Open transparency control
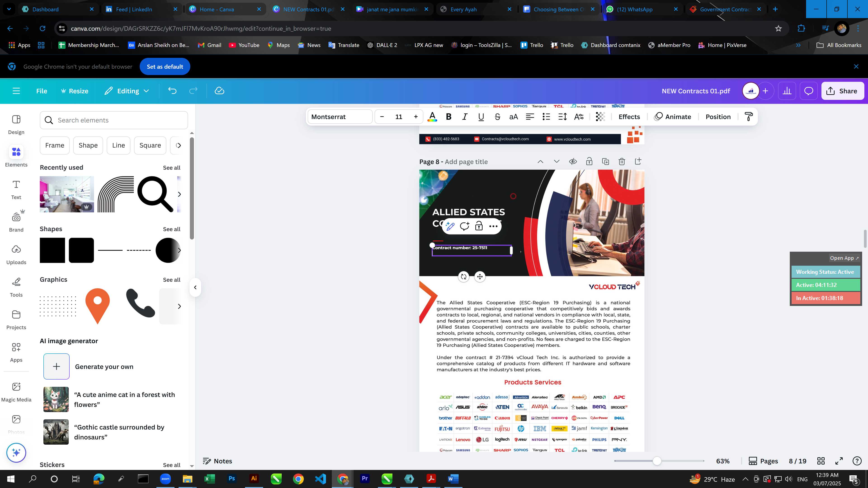This screenshot has width=868, height=488. coord(600,117)
